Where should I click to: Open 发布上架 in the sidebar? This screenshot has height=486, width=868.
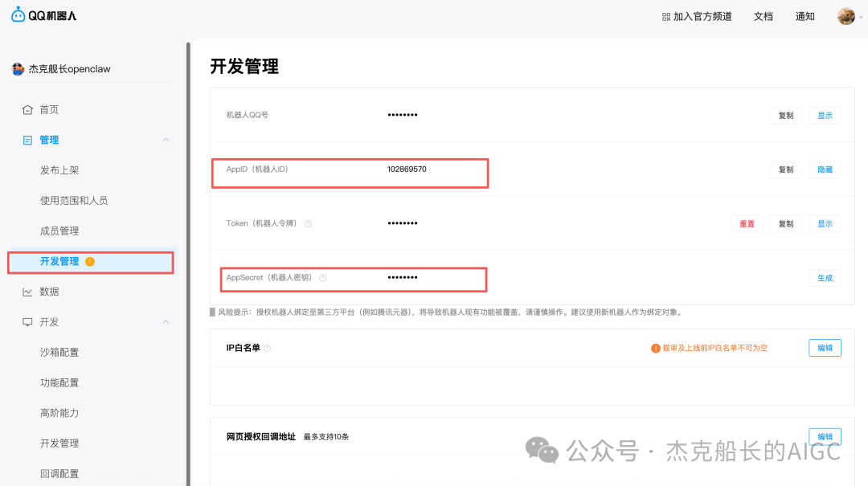[x=59, y=170]
